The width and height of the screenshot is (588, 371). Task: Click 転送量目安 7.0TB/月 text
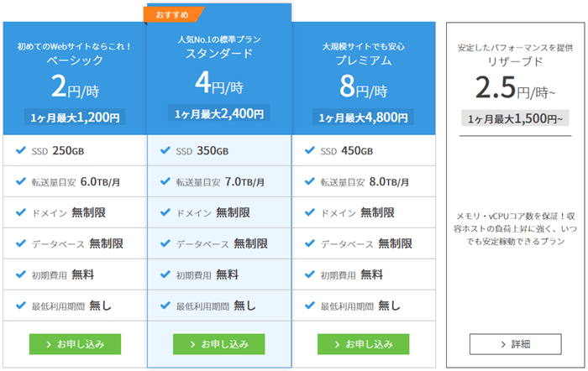220,182
